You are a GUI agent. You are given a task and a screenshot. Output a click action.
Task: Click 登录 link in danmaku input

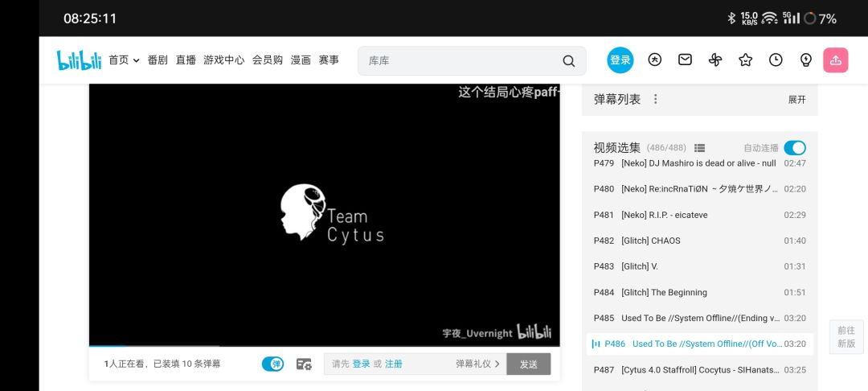pos(361,364)
